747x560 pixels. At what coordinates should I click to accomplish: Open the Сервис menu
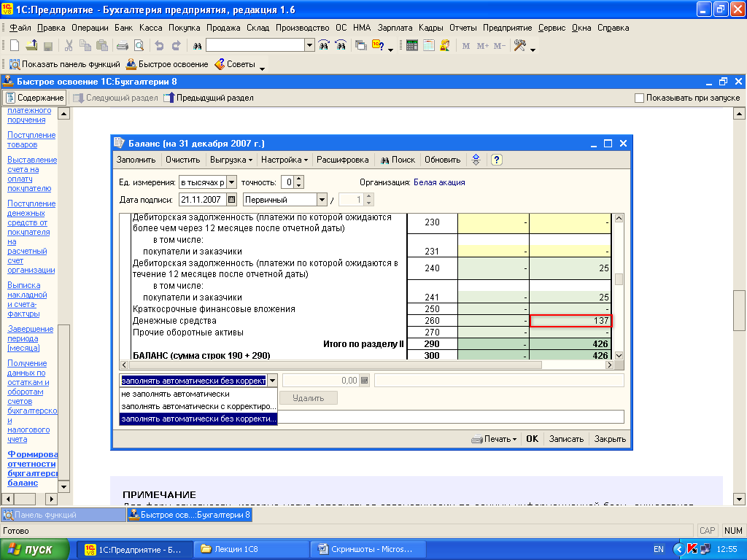(551, 28)
